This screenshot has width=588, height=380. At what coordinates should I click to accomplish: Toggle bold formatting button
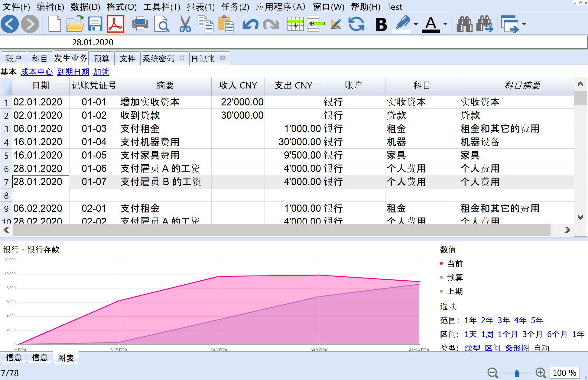point(381,24)
